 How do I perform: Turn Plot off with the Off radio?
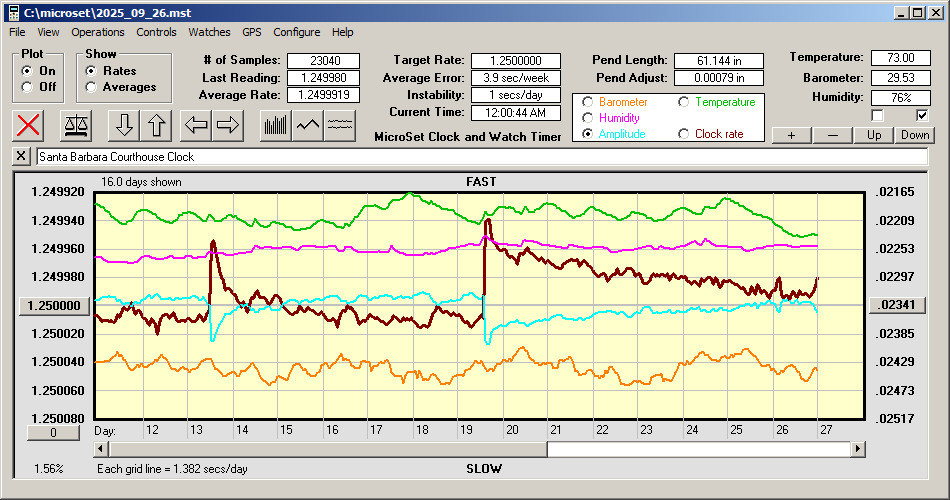(x=27, y=87)
